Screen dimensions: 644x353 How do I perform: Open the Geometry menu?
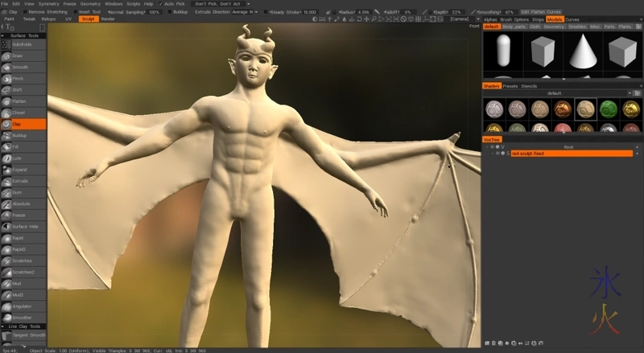[x=89, y=4]
